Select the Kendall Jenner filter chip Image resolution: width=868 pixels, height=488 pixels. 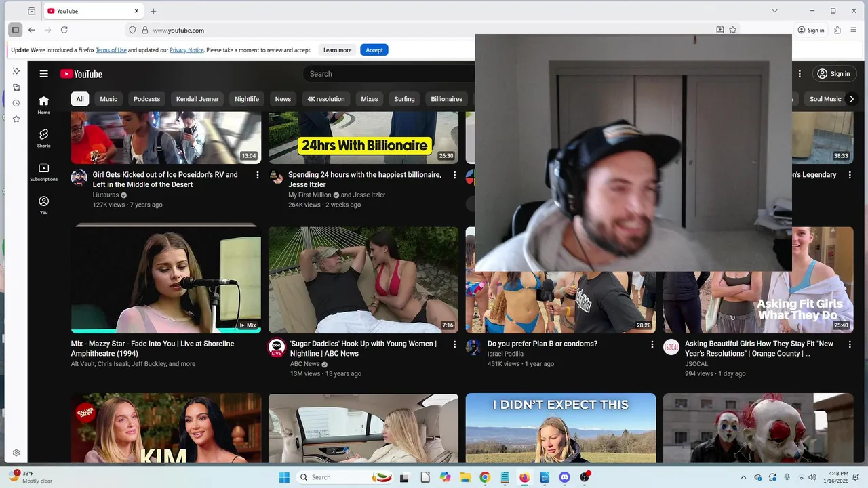[197, 99]
